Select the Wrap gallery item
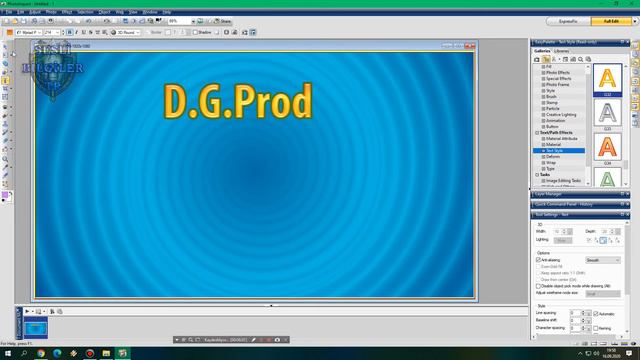 (x=551, y=163)
